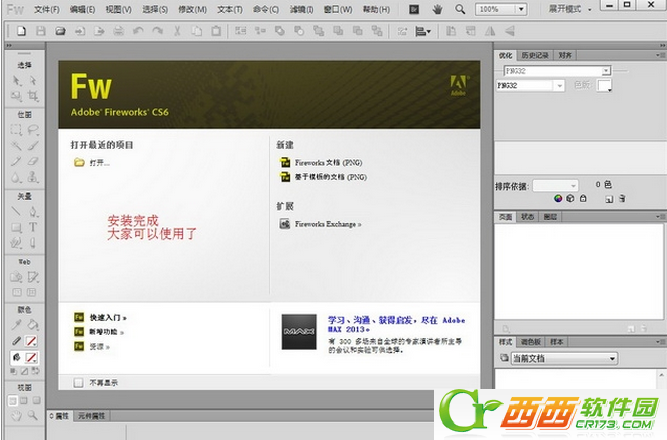This screenshot has height=440, width=667.
Task: Switch to the 图层 tab
Action: click(x=550, y=217)
